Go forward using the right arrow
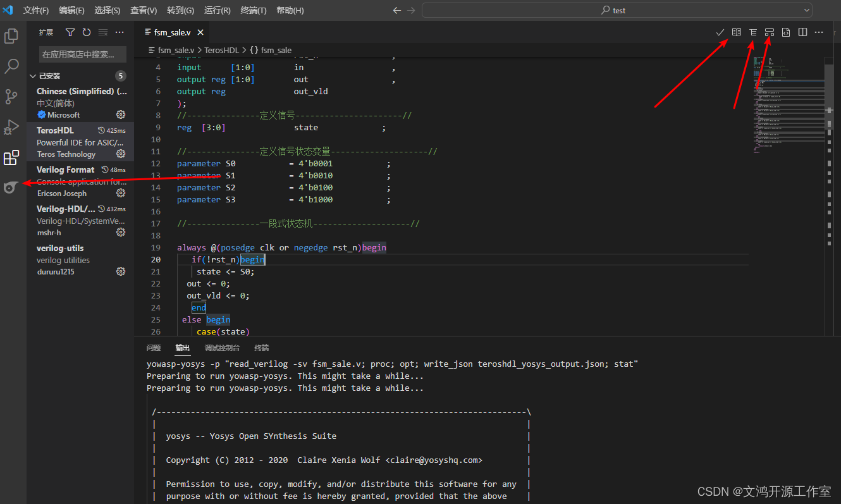The height and width of the screenshot is (504, 841). tap(412, 10)
